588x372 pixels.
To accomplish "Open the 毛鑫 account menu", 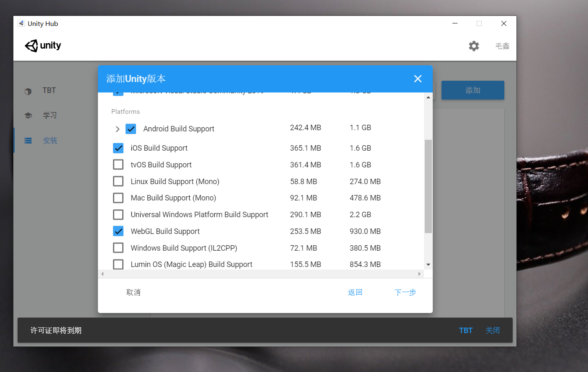I will (x=502, y=46).
